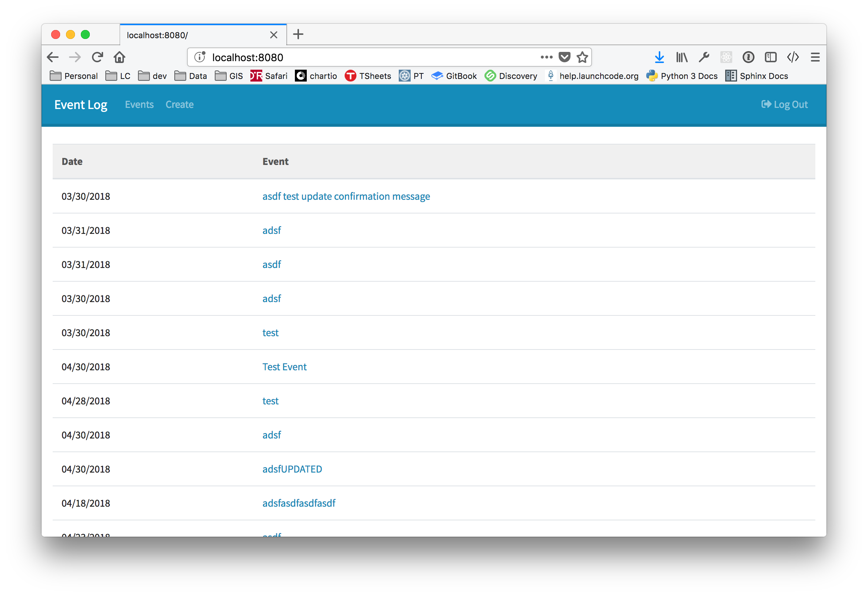Open the Library toolbar icon
Screen dimensions: 868x596
point(681,57)
